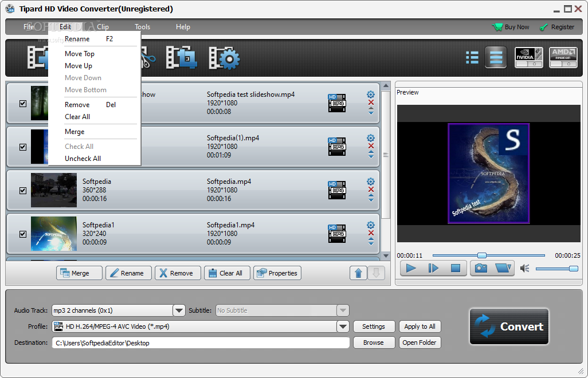Open settings gear for Softpedia(1).mp4 row
This screenshot has width=588, height=378.
[370, 138]
